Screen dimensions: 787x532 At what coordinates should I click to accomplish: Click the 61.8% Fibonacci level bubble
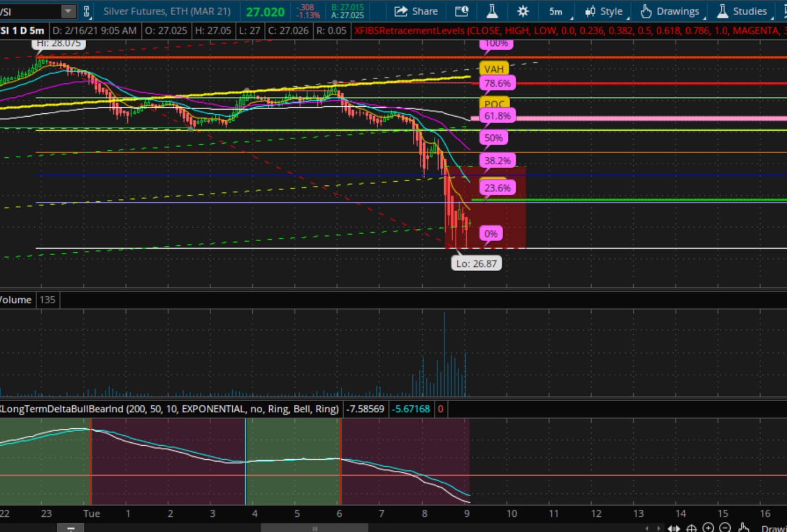pyautogui.click(x=497, y=116)
